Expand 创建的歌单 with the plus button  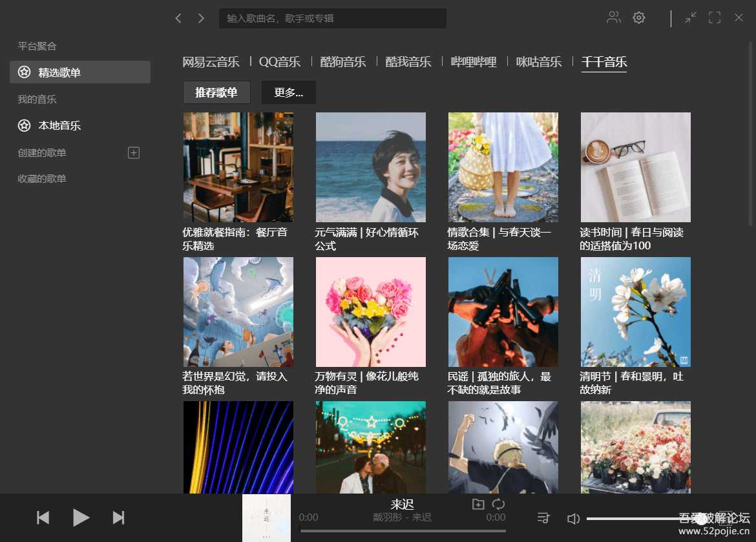pyautogui.click(x=133, y=152)
